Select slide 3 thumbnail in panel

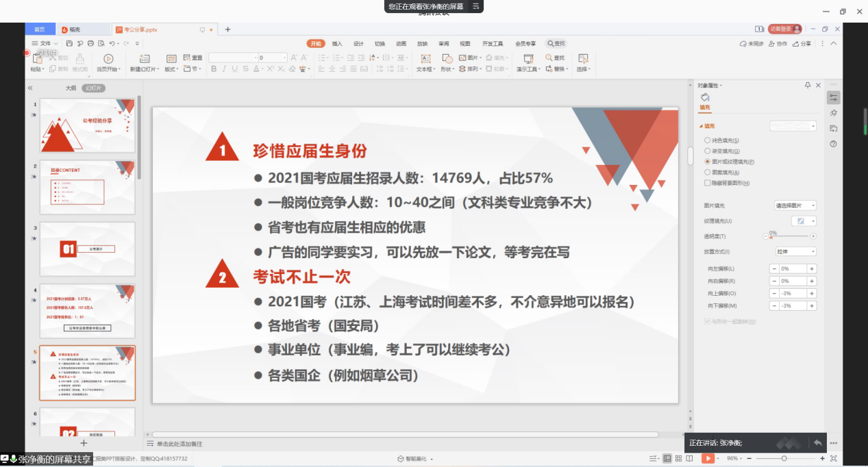click(x=87, y=249)
